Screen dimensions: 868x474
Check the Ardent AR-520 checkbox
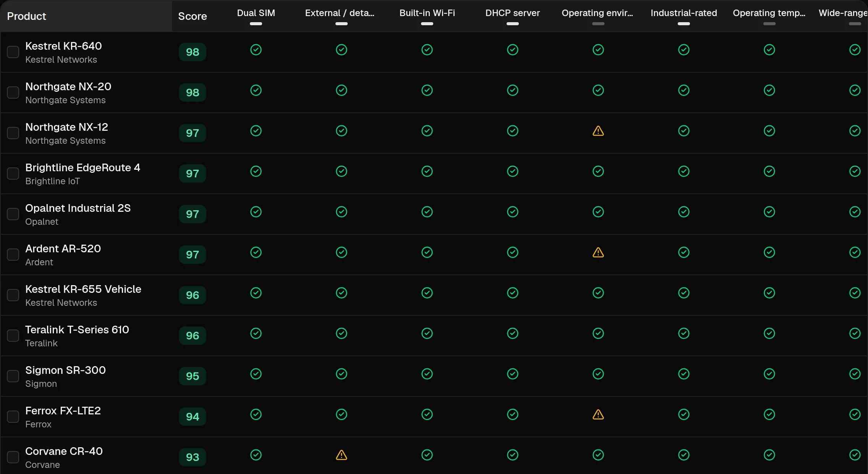pyautogui.click(x=13, y=255)
